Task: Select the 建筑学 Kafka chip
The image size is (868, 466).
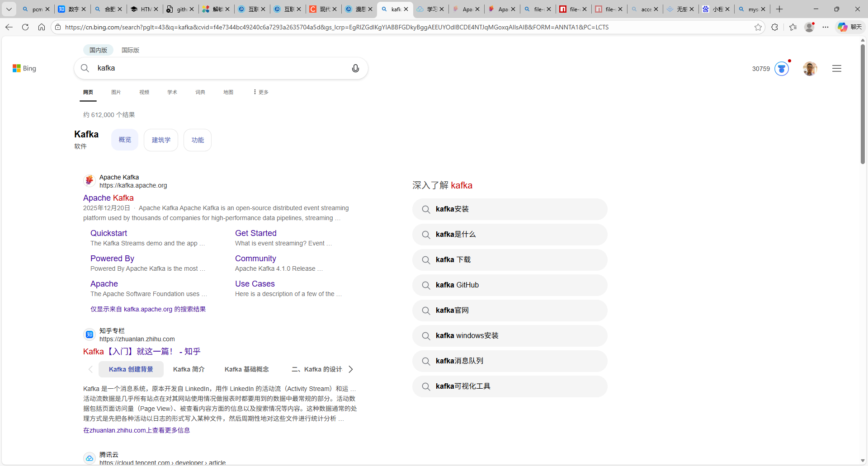Action: (161, 140)
